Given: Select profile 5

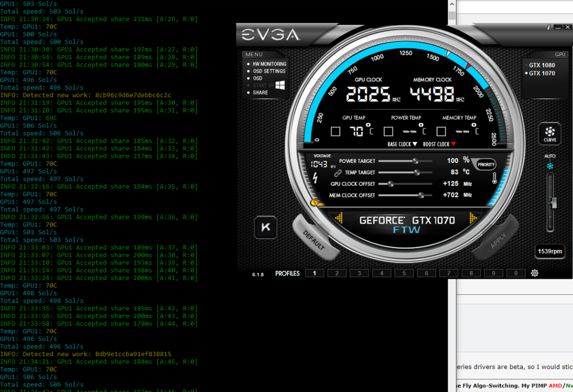Looking at the screenshot, I should pos(404,273).
